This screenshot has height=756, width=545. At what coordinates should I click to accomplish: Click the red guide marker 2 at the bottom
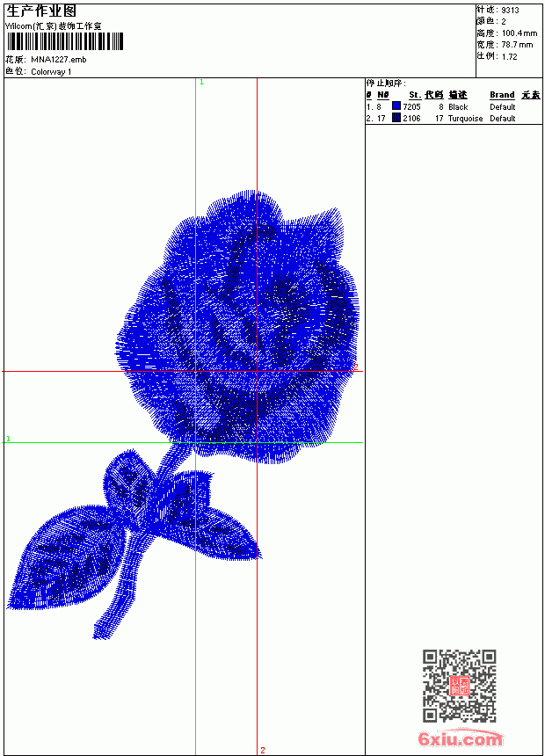point(262,750)
